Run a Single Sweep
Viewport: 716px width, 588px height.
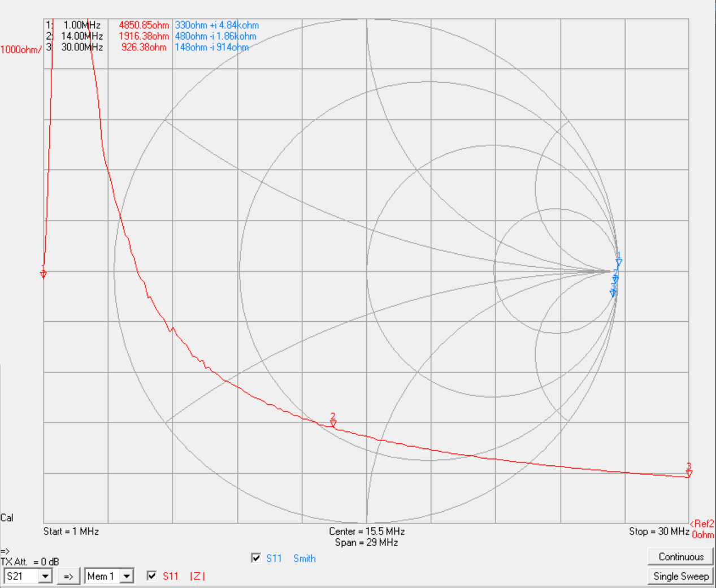pyautogui.click(x=681, y=576)
